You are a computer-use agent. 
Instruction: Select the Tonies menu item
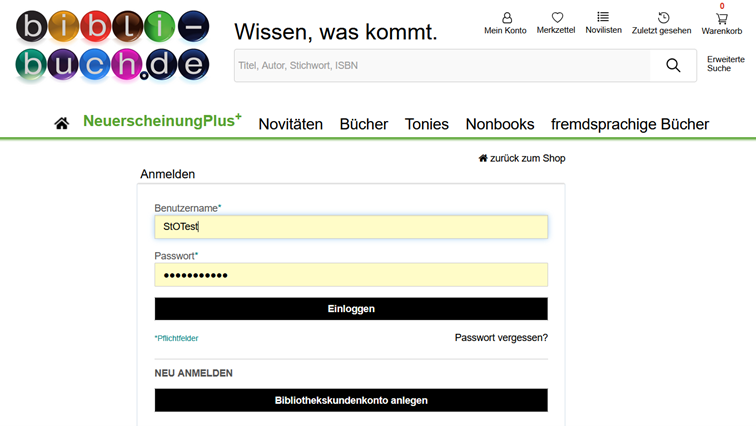426,125
